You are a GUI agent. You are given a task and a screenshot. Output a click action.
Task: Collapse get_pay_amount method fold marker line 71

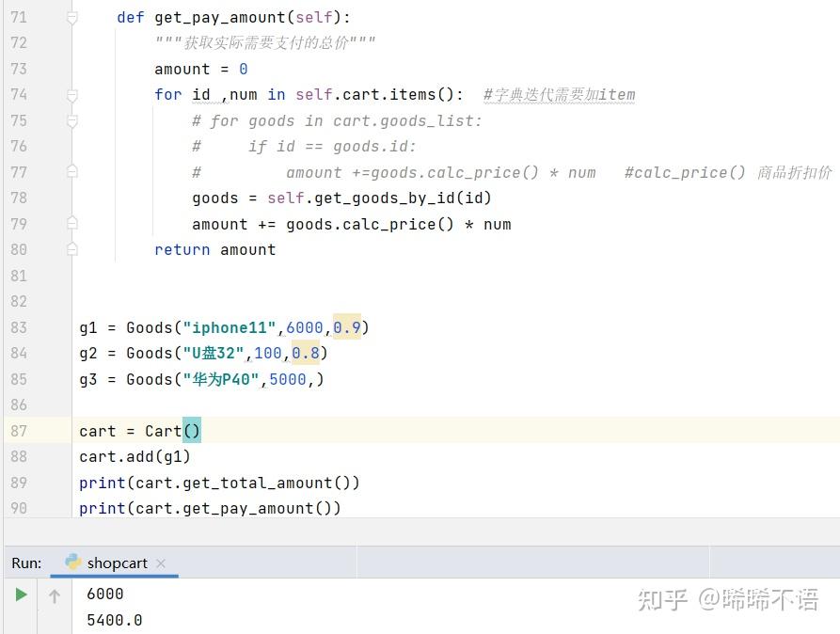click(x=72, y=18)
